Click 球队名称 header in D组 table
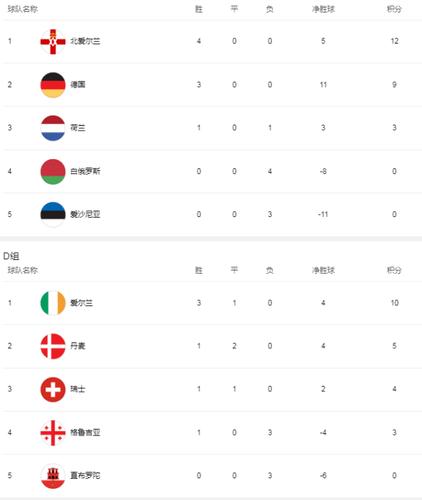Viewport: 422px width, 500px height. (x=23, y=270)
